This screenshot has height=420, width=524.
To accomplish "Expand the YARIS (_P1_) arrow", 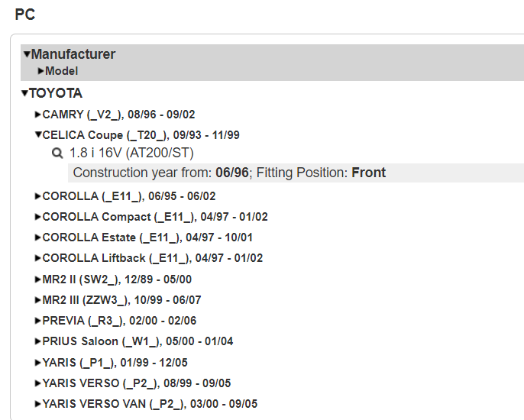I will (38, 362).
